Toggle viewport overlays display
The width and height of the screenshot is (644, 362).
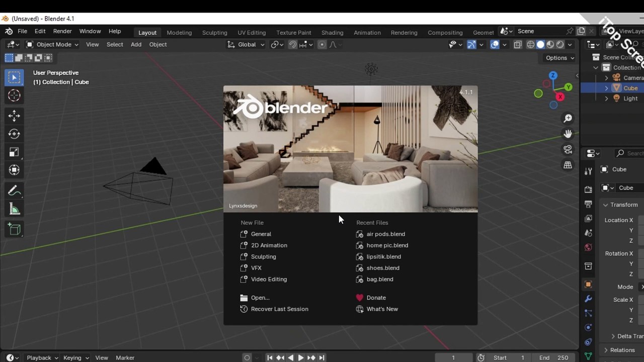[x=495, y=45]
